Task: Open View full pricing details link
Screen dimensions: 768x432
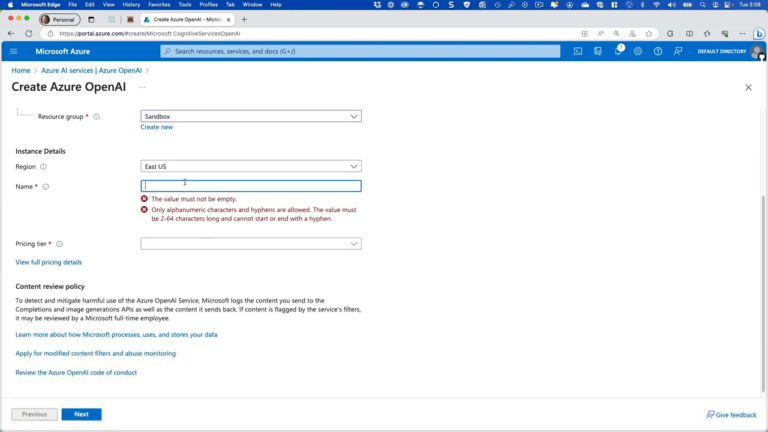Action: coord(48,262)
